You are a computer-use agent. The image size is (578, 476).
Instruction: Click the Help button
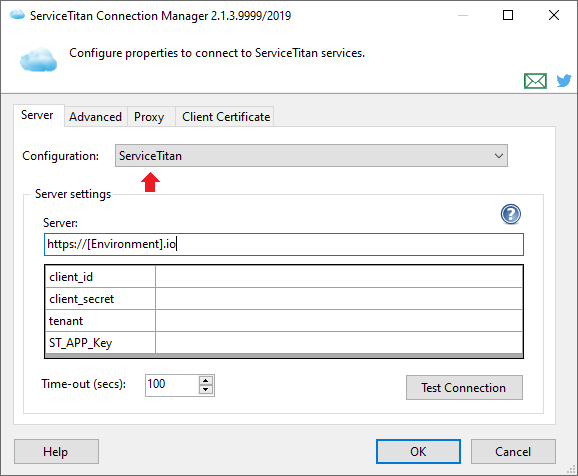point(56,451)
